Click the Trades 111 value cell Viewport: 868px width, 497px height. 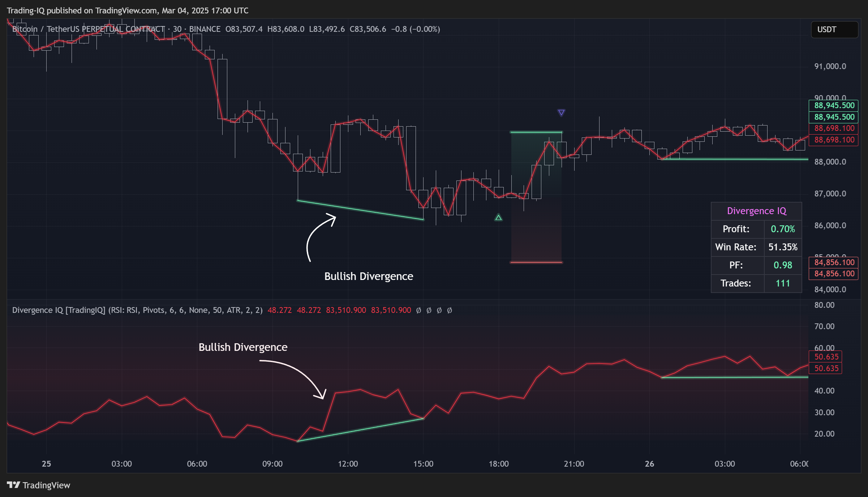coord(783,283)
